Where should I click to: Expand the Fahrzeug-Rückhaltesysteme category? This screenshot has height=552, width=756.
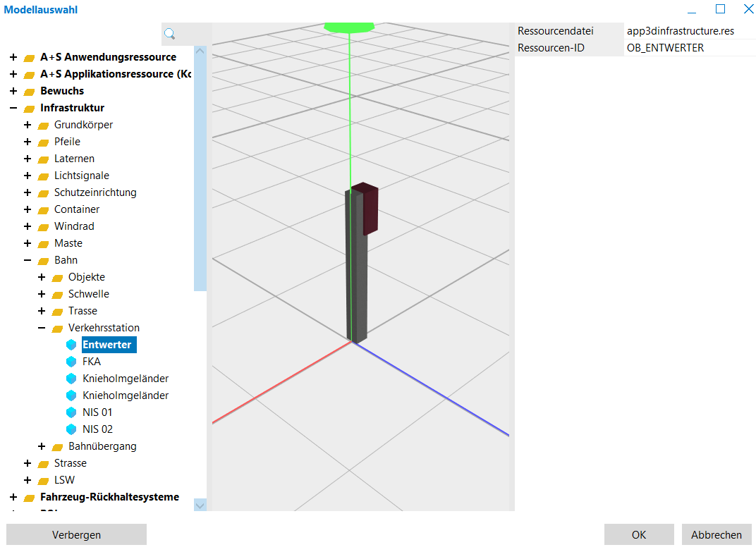pos(13,497)
